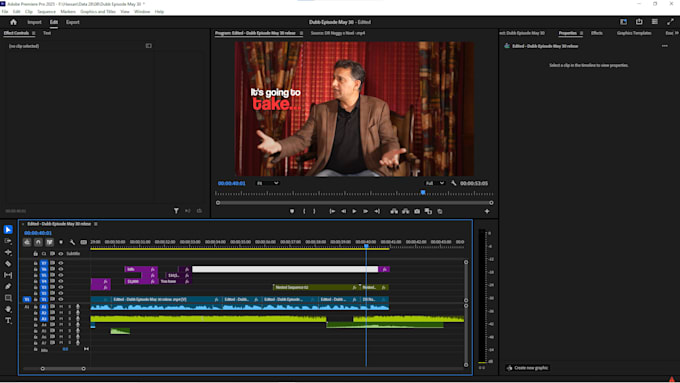Click Effect Controls filter funnel icon
Viewport: 680px width, 383px height.
pos(176,211)
